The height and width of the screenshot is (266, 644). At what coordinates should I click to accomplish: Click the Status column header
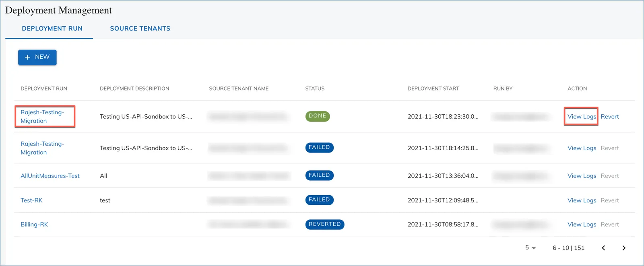(x=315, y=89)
